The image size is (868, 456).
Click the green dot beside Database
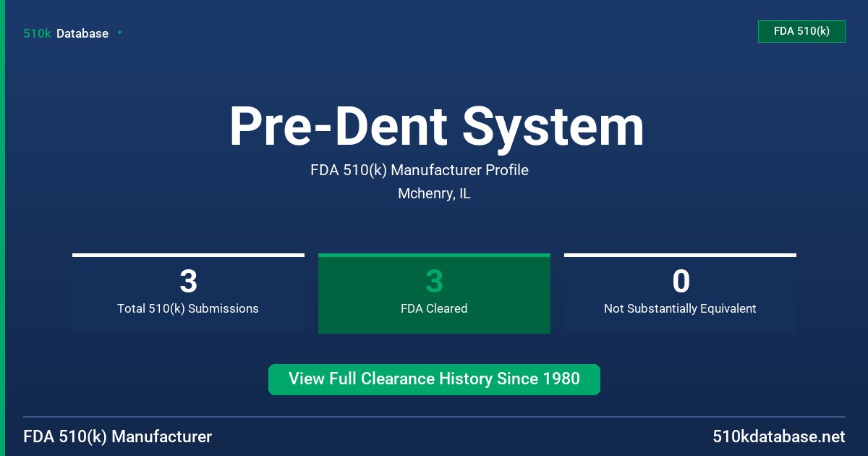click(119, 33)
